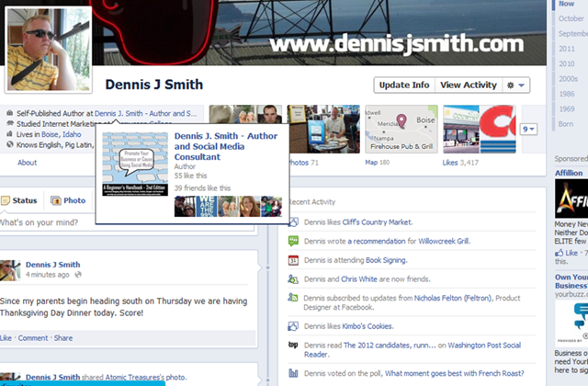This screenshot has width=588, height=386.
Task: Click the View Activity button
Action: pos(469,85)
